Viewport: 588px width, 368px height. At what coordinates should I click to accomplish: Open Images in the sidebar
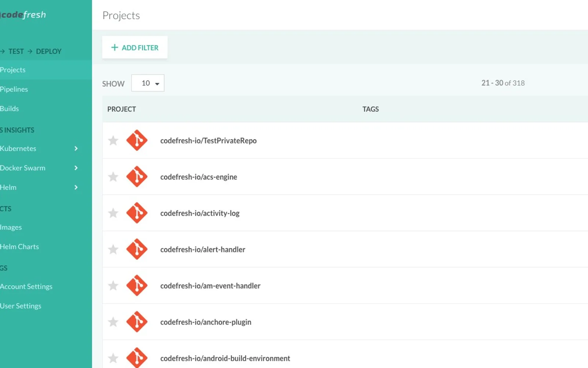pos(11,227)
